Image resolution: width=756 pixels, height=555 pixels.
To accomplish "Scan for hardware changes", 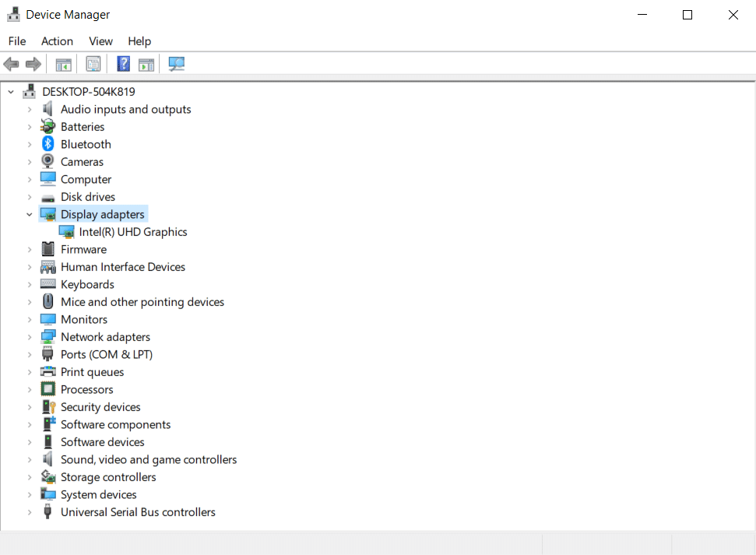I will pyautogui.click(x=176, y=63).
